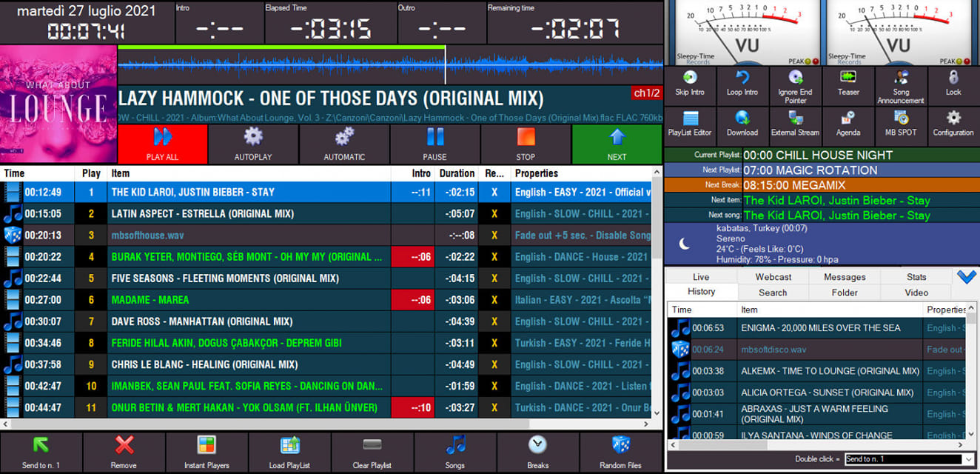The width and height of the screenshot is (980, 474).
Task: Pause the current track
Action: [x=435, y=144]
